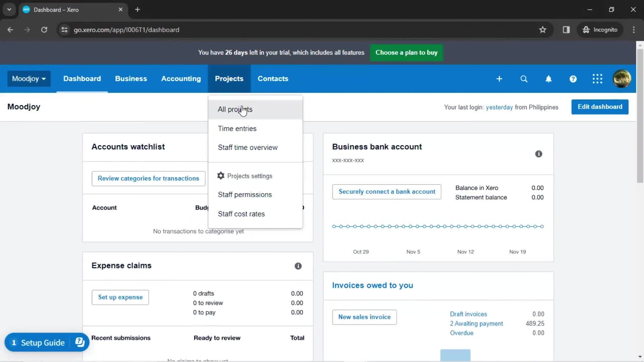Click the '0 to review' expense row
Viewport: 644px width, 362px height.
(x=208, y=303)
